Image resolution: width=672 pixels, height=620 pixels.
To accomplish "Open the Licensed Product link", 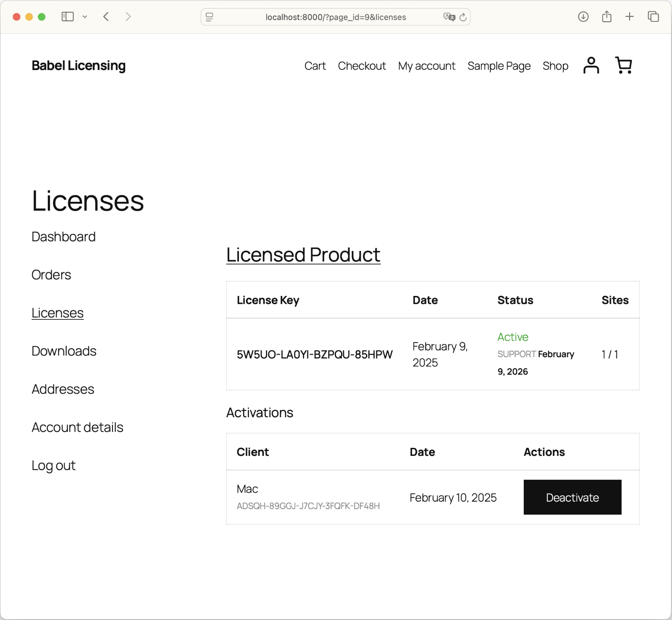I will [x=303, y=255].
